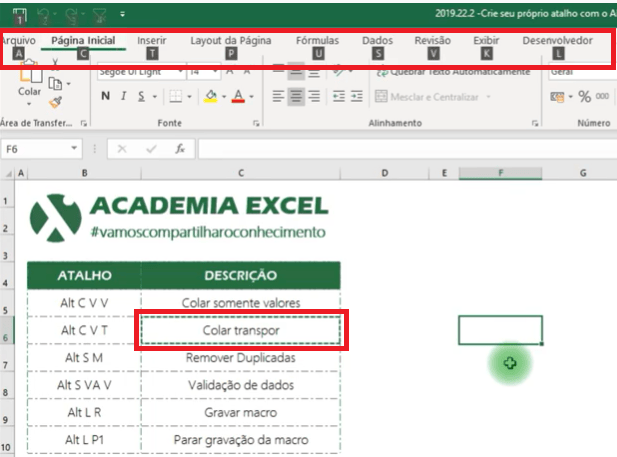The image size is (617, 457).
Task: Click the Borders icon
Action: click(175, 96)
